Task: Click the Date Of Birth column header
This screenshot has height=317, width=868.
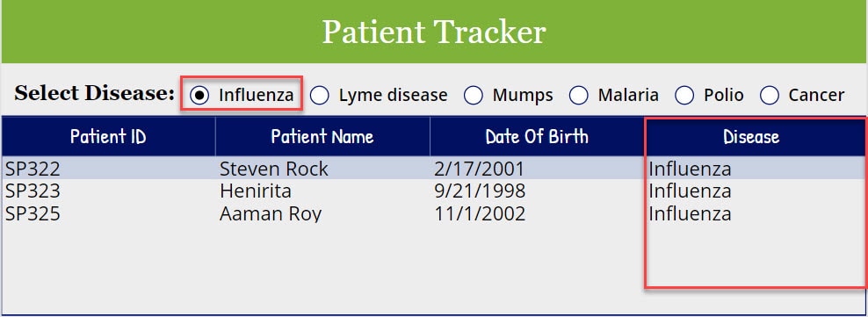Action: click(537, 136)
